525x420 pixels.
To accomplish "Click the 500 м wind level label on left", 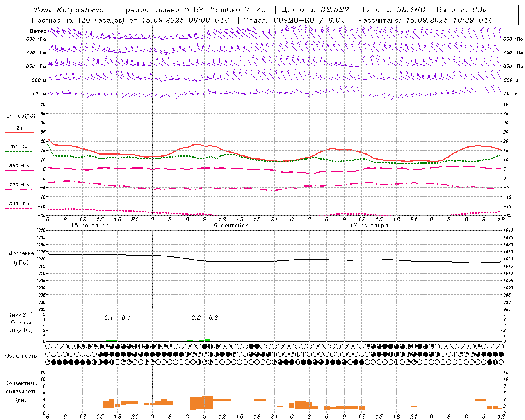I will [x=39, y=80].
